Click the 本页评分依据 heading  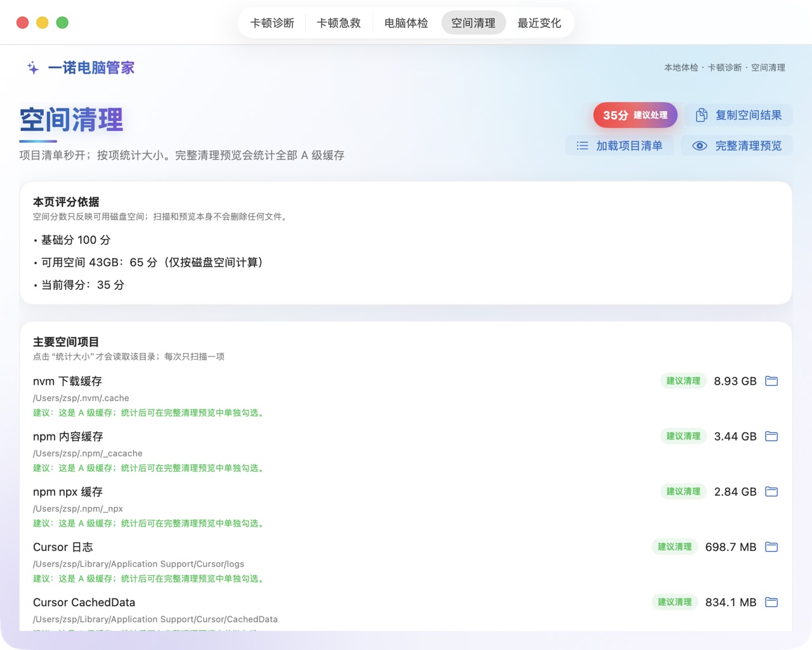(x=66, y=202)
